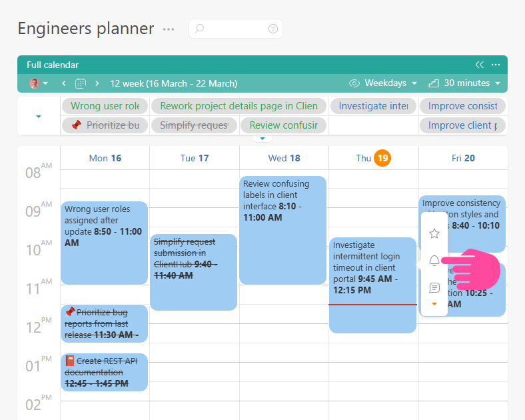Go to the next week

[97, 83]
